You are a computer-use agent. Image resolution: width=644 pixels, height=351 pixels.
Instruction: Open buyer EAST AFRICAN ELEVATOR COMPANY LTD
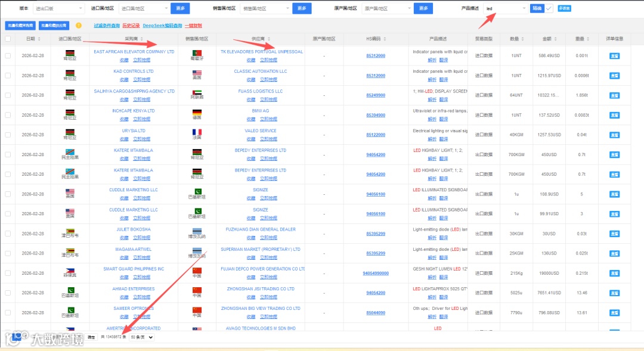[x=134, y=52]
